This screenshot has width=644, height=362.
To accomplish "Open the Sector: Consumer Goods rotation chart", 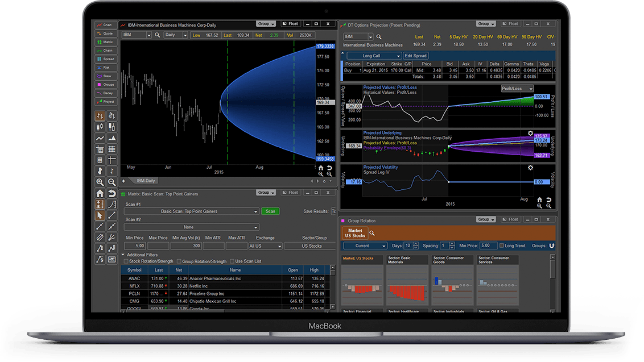I will [452, 280].
